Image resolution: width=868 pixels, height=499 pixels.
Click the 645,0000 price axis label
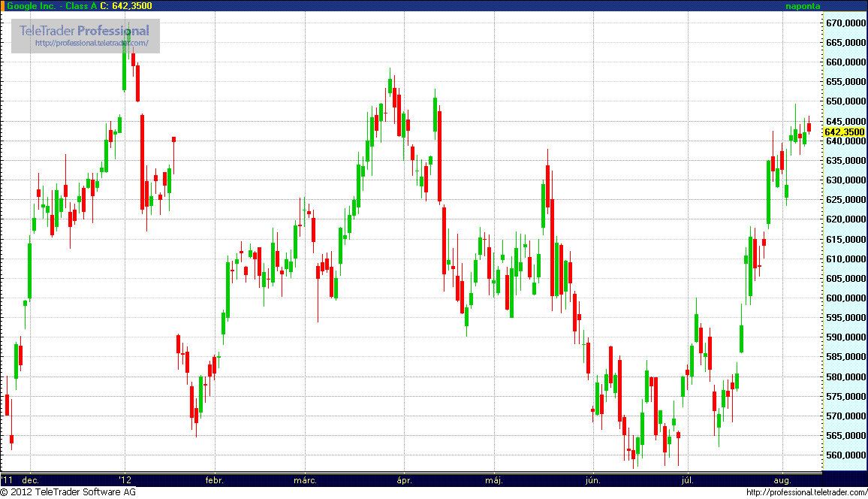845,121
